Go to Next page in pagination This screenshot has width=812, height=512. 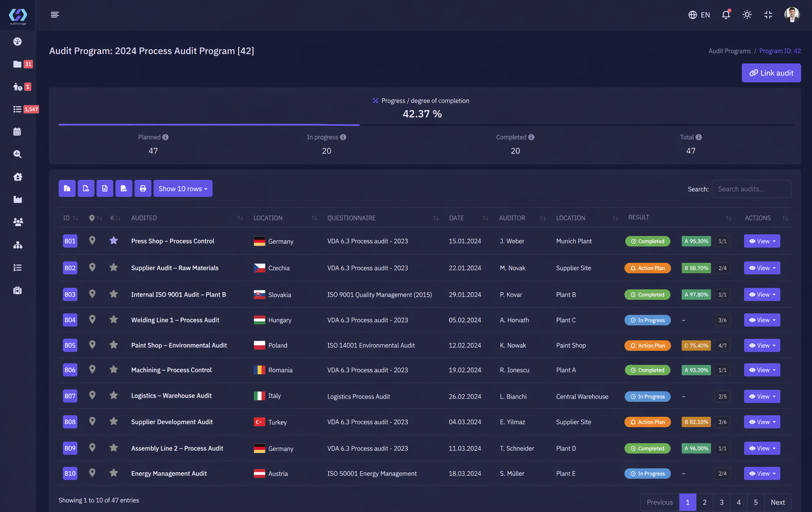(x=778, y=502)
